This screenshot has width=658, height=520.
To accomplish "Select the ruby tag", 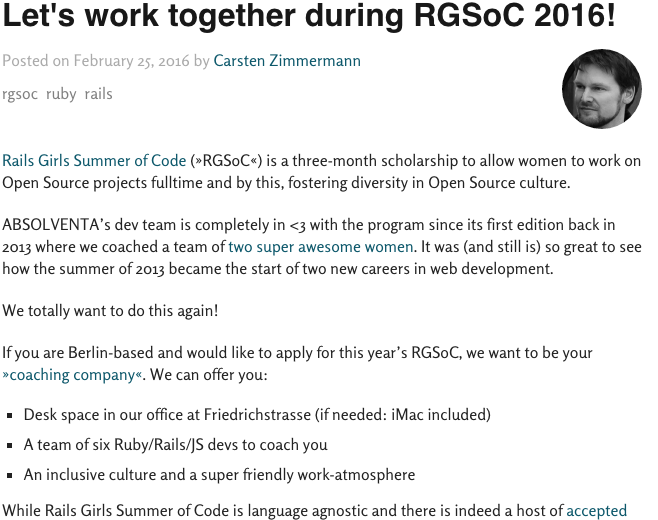I will point(61,94).
